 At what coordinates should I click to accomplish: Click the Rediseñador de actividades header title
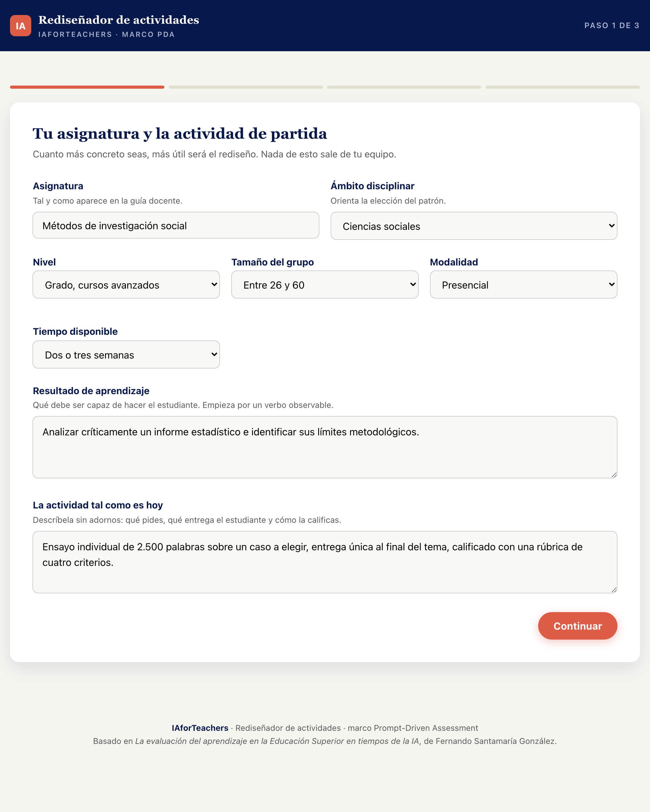click(119, 20)
